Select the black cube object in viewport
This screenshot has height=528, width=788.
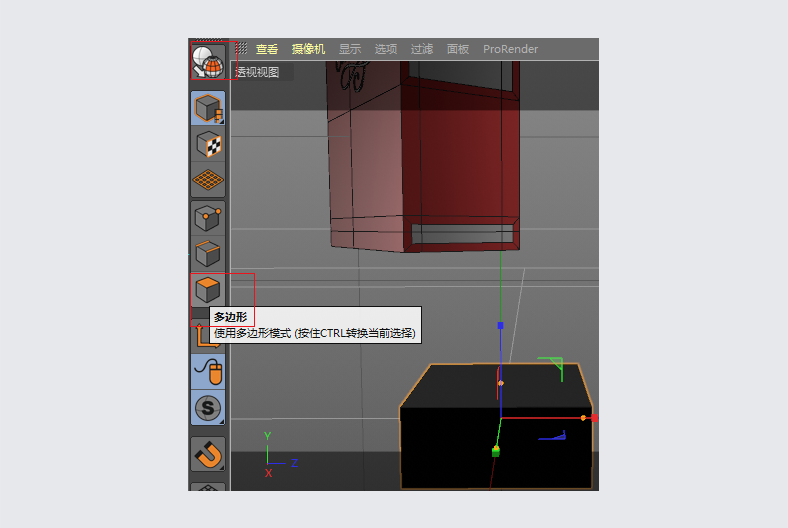pos(497,426)
